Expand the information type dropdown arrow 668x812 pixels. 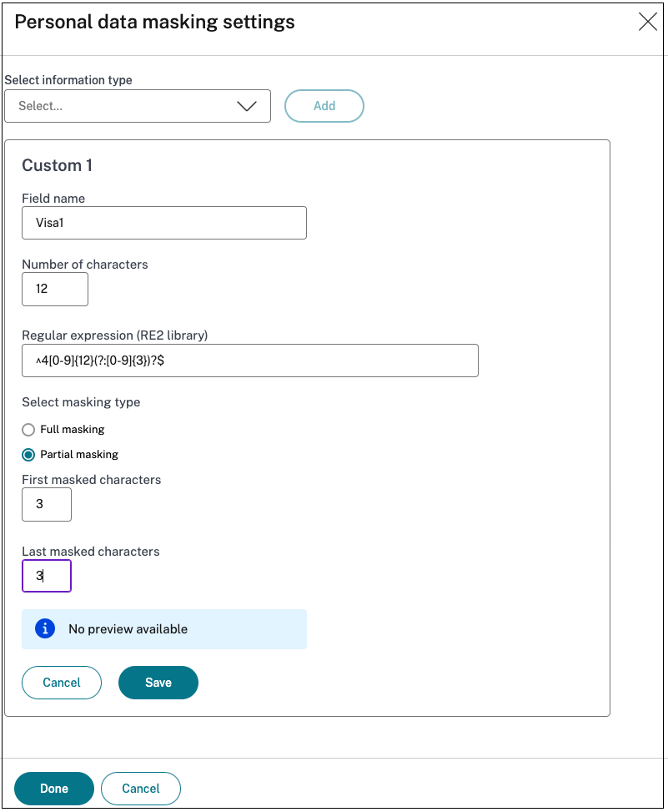(x=247, y=106)
